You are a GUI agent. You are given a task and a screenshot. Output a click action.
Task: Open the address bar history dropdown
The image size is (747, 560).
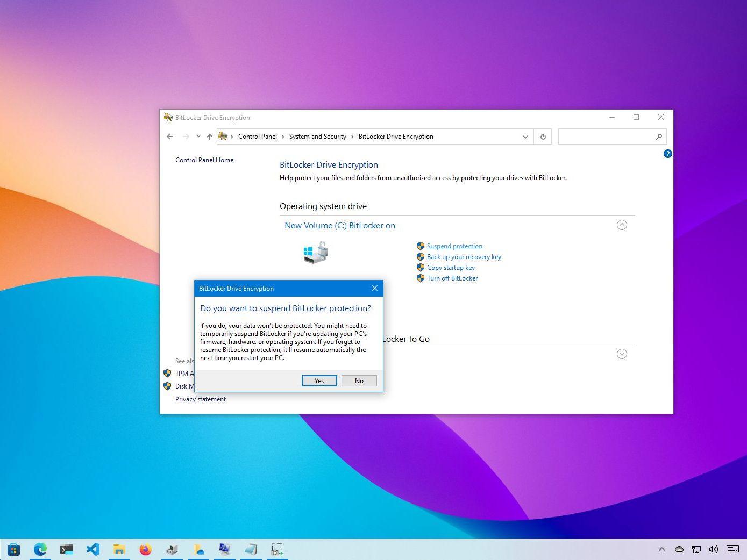point(525,137)
